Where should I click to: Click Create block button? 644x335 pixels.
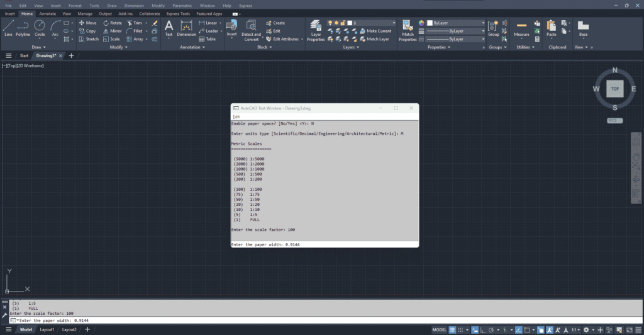click(x=275, y=23)
